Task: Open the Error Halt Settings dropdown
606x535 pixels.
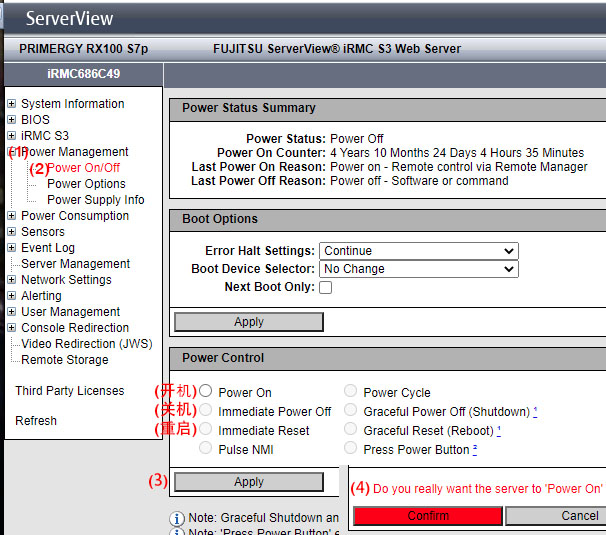Action: click(x=419, y=251)
